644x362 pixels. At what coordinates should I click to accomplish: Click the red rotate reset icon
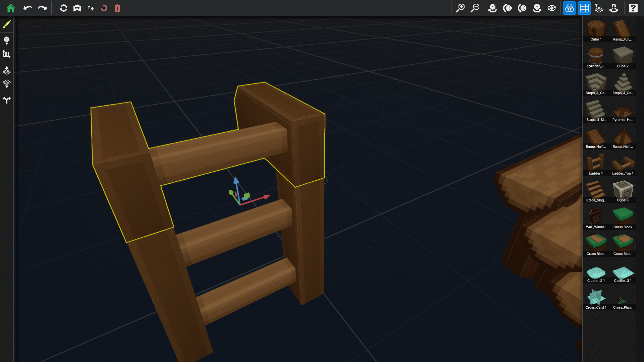click(104, 8)
